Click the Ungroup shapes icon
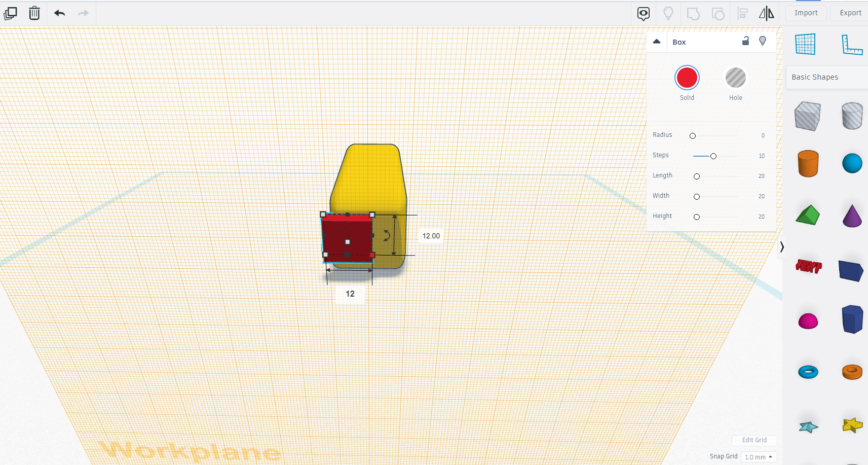 [718, 14]
